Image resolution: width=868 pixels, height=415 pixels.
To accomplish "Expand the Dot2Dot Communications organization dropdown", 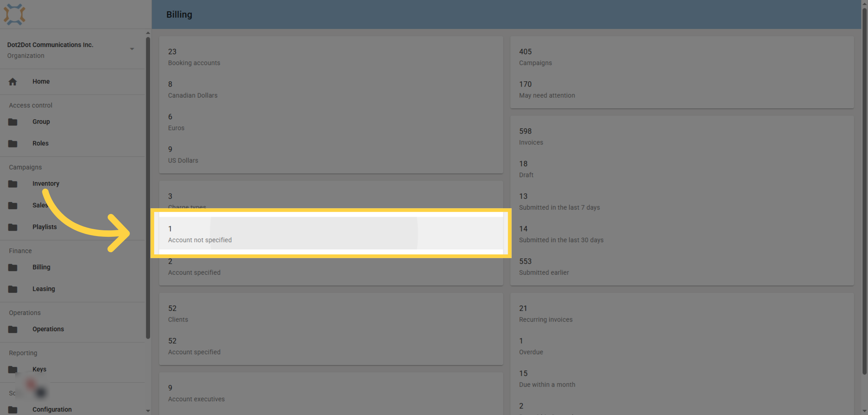I will [132, 49].
